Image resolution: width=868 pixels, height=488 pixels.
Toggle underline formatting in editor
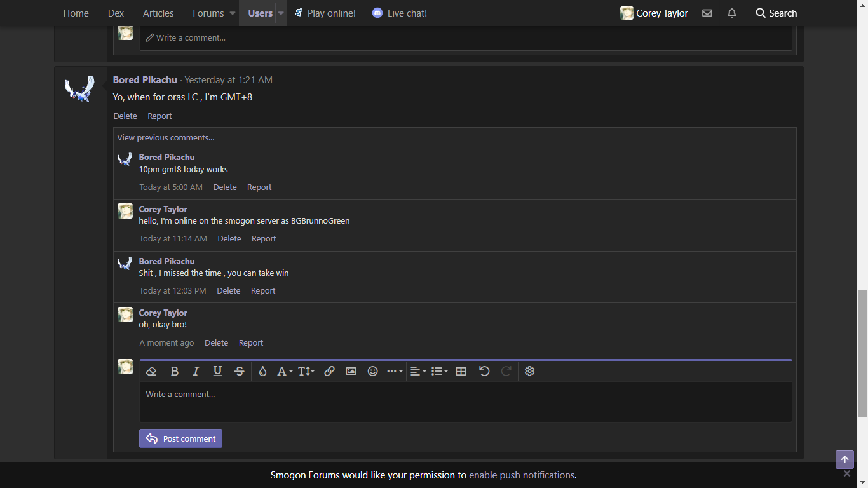pyautogui.click(x=217, y=371)
